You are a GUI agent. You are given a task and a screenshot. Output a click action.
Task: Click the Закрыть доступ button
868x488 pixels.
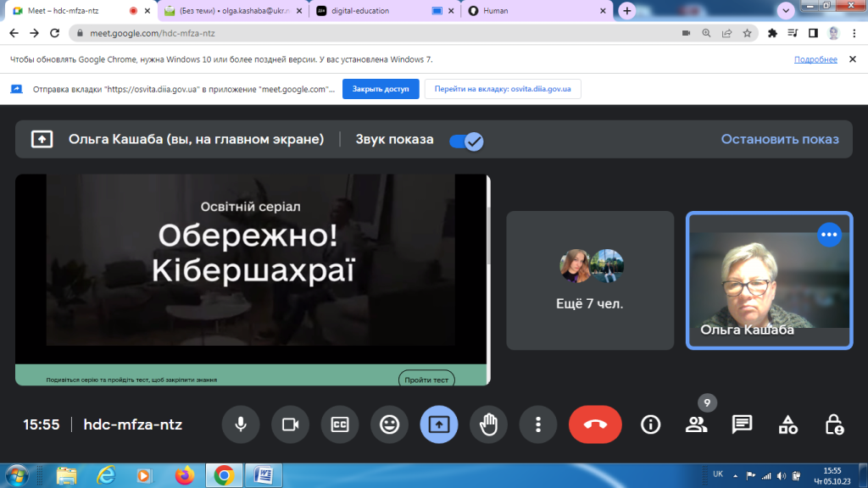coord(381,89)
